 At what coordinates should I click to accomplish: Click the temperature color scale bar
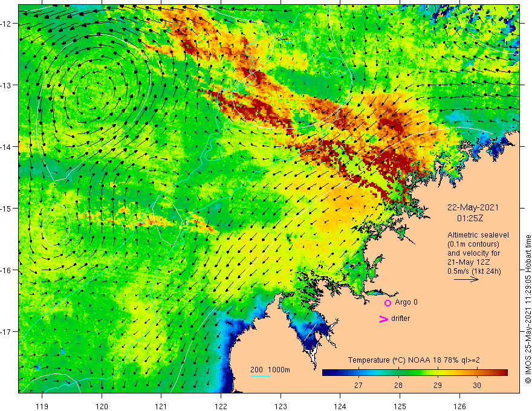click(415, 373)
